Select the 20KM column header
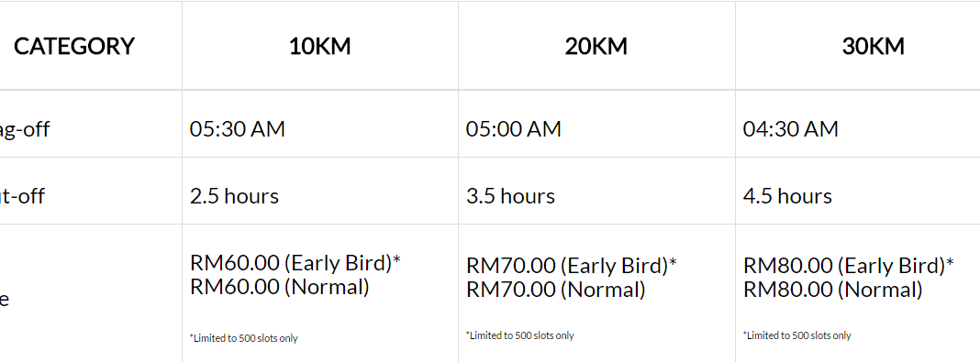The width and height of the screenshot is (980, 362). coord(596,46)
